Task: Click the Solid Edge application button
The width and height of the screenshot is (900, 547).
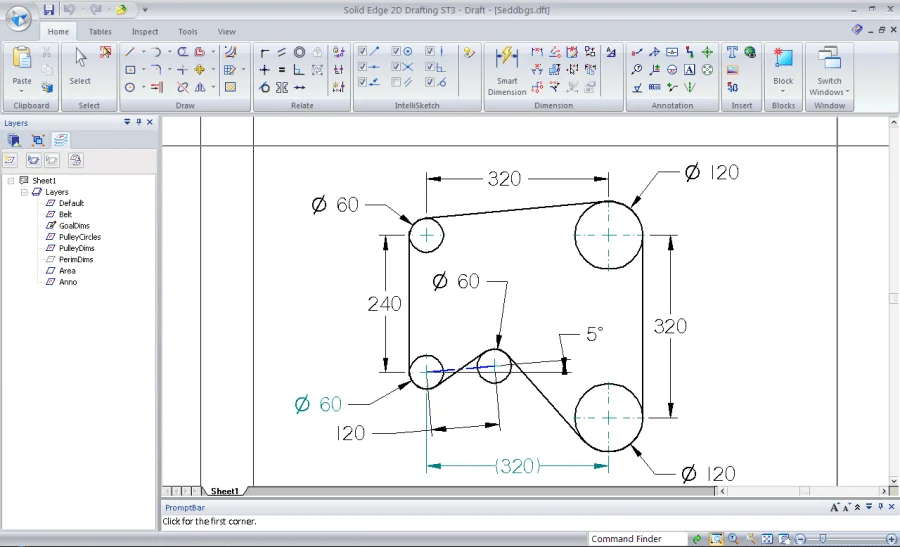Action: (x=18, y=18)
